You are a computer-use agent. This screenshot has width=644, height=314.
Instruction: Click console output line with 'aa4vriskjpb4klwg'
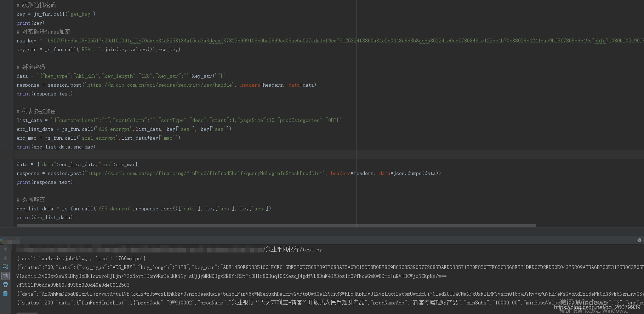[x=81, y=258]
